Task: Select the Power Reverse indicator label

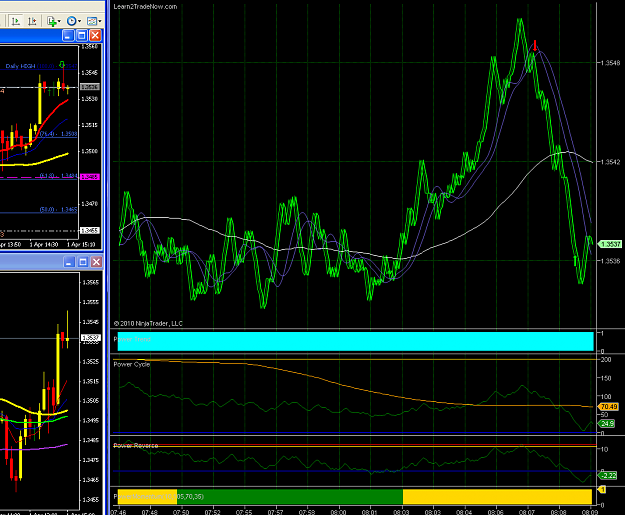Action: (x=136, y=445)
